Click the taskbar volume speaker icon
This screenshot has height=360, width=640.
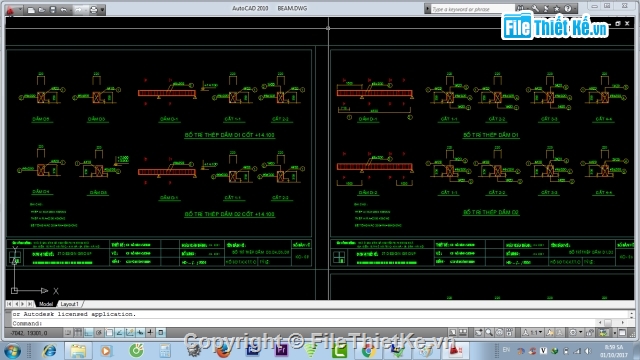pyautogui.click(x=588, y=351)
